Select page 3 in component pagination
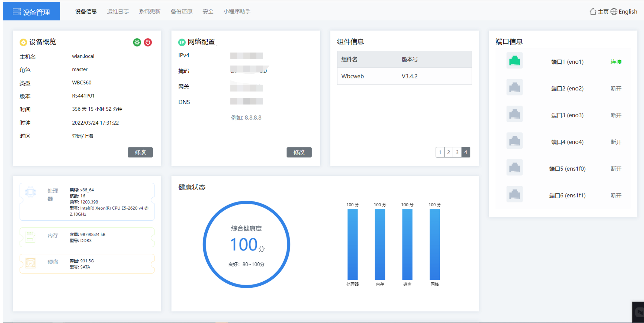 tap(457, 152)
